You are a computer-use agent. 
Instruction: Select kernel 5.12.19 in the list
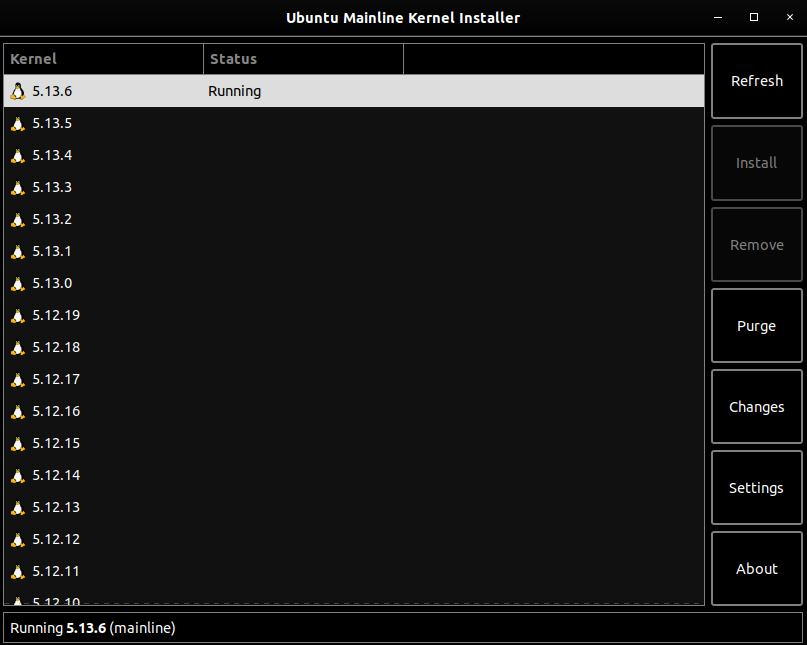coord(354,315)
